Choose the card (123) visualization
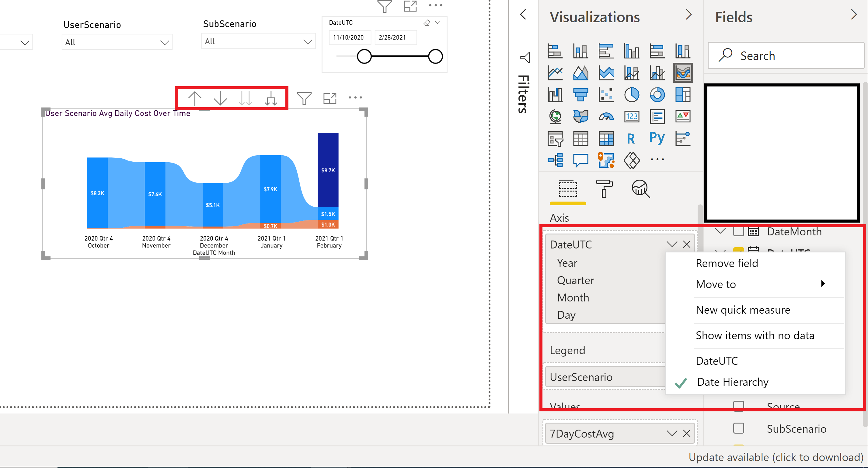 (x=632, y=117)
